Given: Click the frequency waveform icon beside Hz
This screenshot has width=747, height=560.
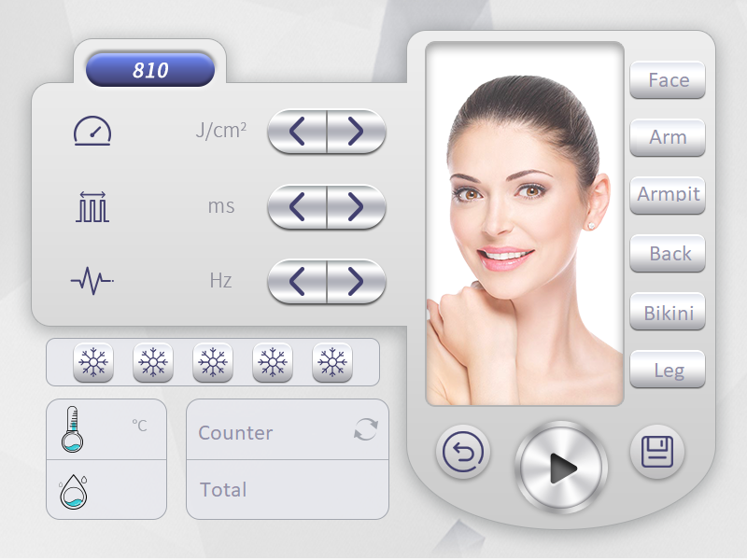Looking at the screenshot, I should coord(91,279).
